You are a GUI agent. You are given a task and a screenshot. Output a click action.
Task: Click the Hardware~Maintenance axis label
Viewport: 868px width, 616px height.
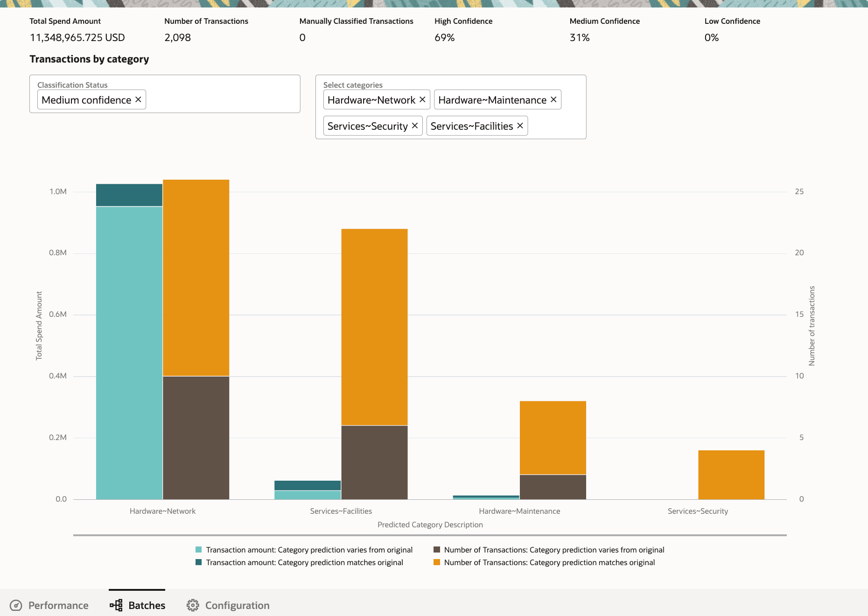(519, 511)
